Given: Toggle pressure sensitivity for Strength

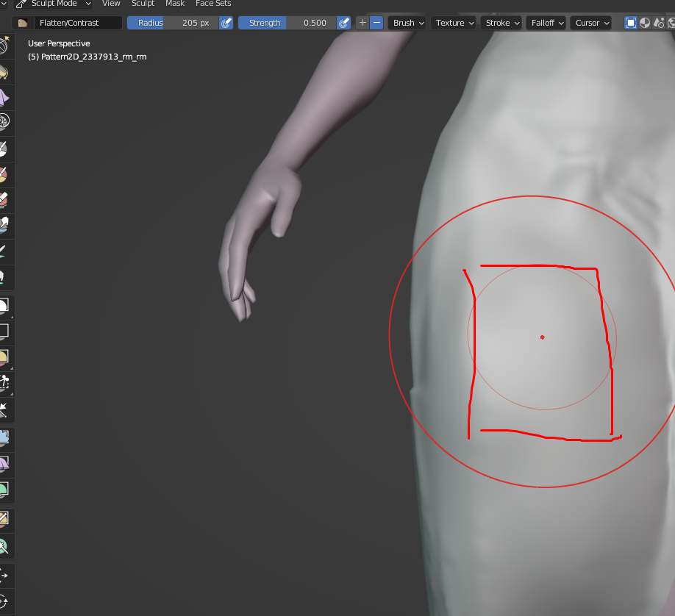Looking at the screenshot, I should click(343, 23).
